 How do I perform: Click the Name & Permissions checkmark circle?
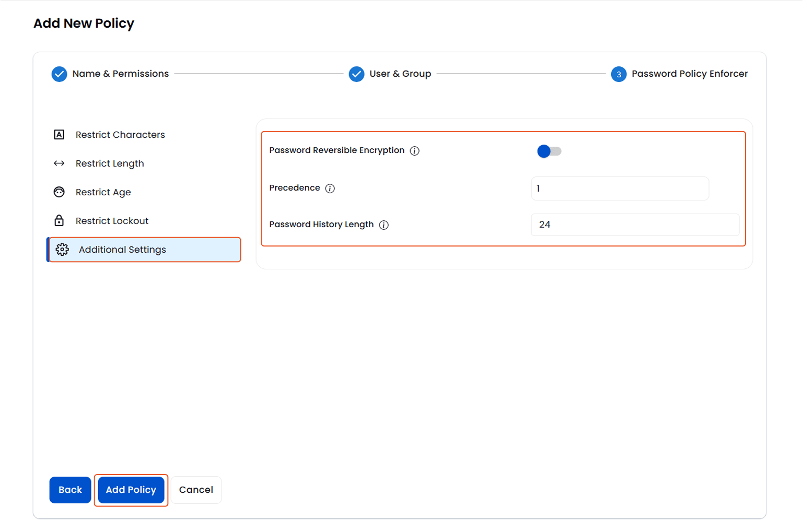pyautogui.click(x=59, y=74)
